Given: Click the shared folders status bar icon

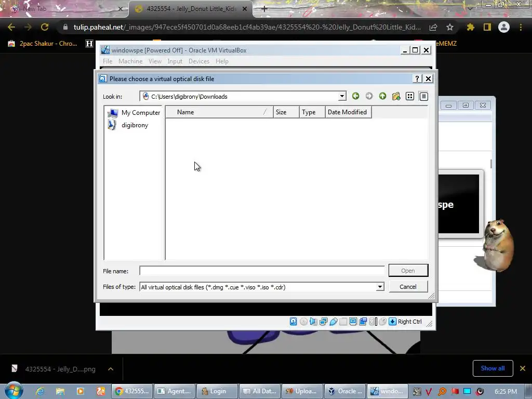Looking at the screenshot, I should click(343, 321).
